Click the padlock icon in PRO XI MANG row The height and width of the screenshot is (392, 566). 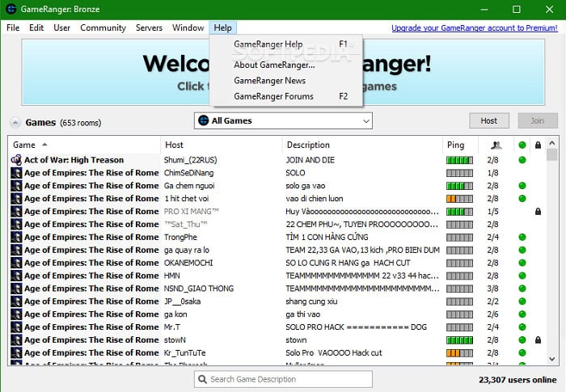(538, 212)
